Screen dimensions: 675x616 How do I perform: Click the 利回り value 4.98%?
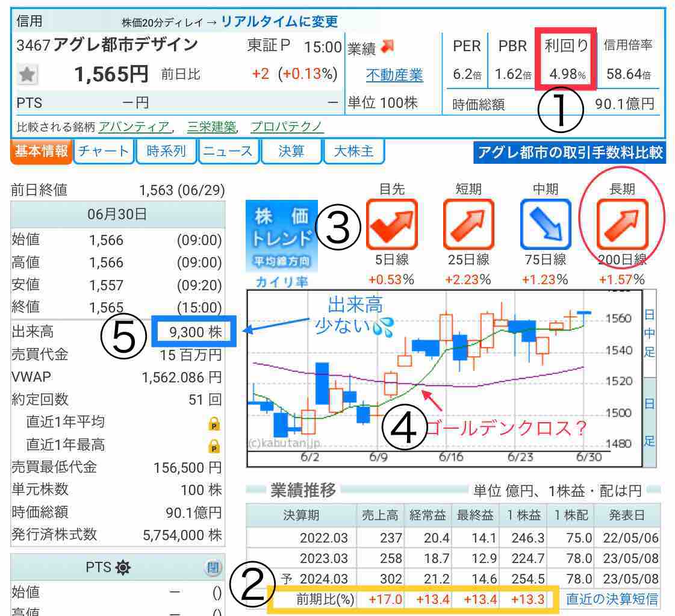tap(567, 74)
